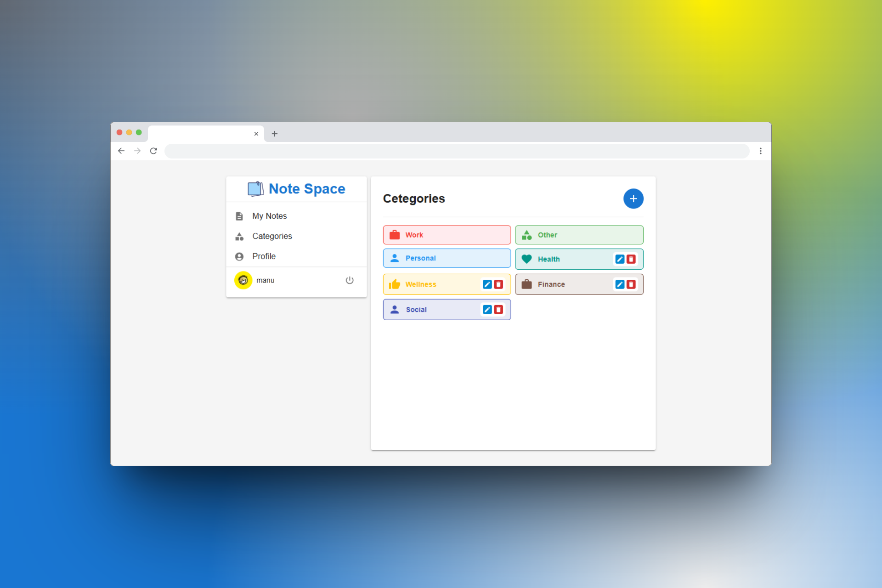Delete the Finance category
The width and height of the screenshot is (882, 588).
click(x=631, y=284)
